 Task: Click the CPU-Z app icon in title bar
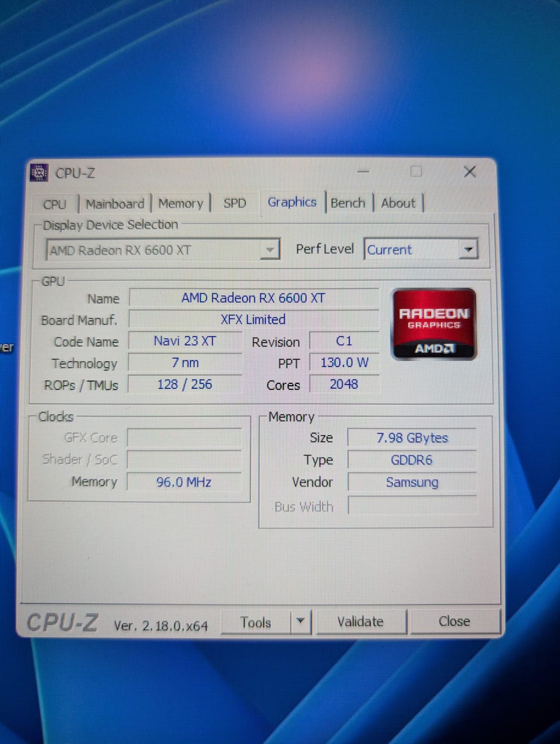point(38,173)
